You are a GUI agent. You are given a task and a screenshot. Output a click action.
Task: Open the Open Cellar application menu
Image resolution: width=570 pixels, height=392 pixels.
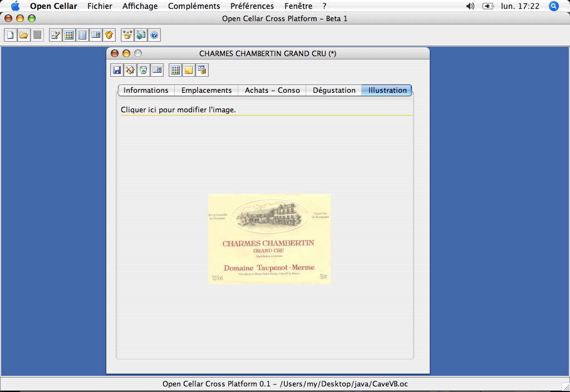tap(53, 6)
